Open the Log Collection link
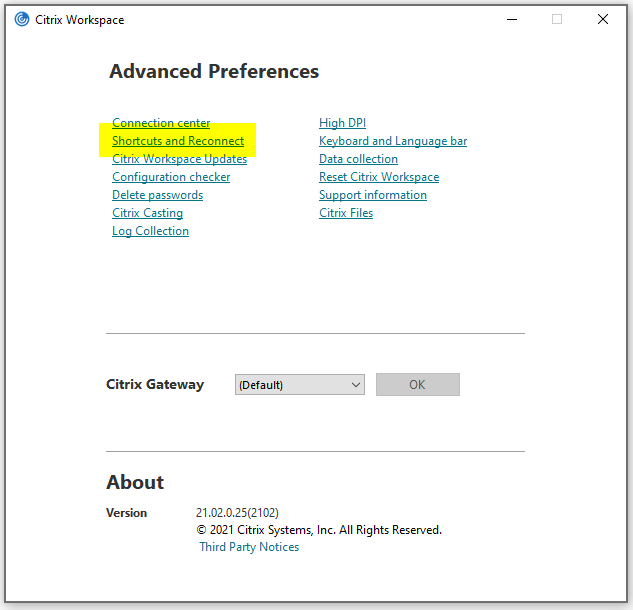 tap(151, 231)
